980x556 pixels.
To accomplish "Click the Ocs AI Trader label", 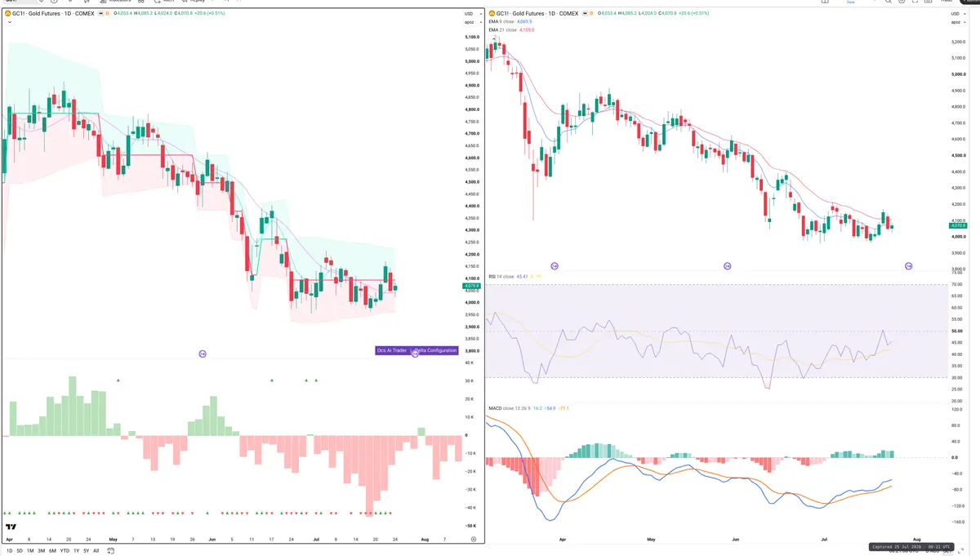I will coord(392,350).
